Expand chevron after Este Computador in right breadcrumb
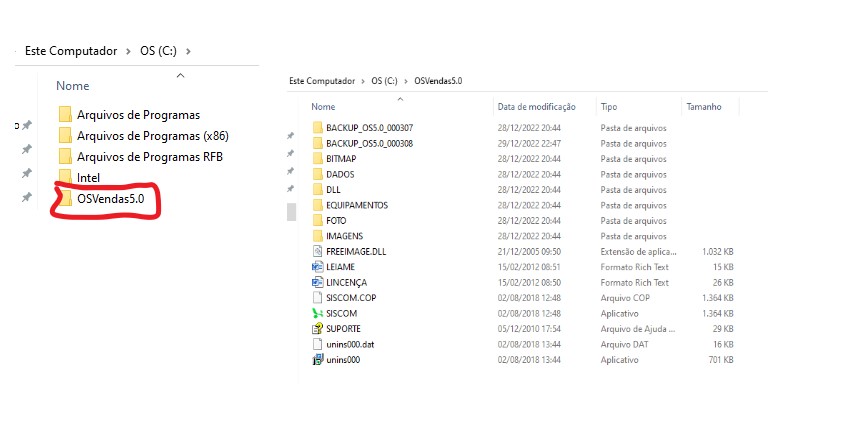Image resolution: width=862 pixels, height=424 pixels. coord(363,81)
